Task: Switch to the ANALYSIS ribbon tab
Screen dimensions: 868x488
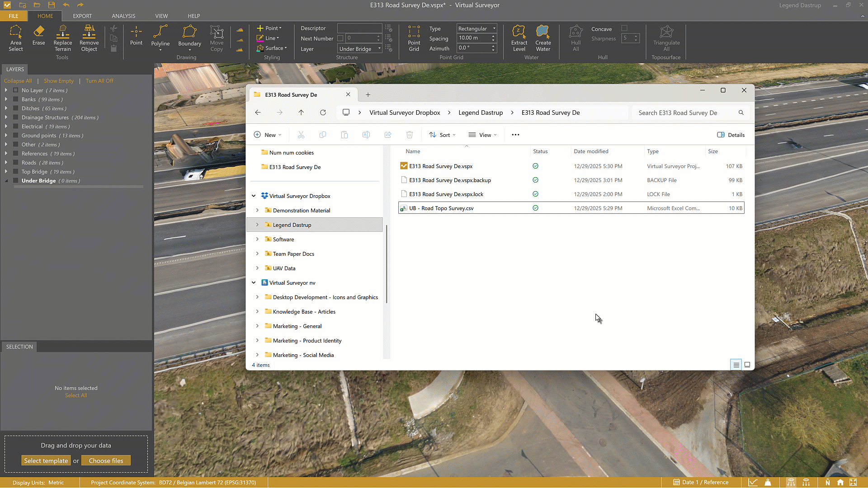Action: 123,16
